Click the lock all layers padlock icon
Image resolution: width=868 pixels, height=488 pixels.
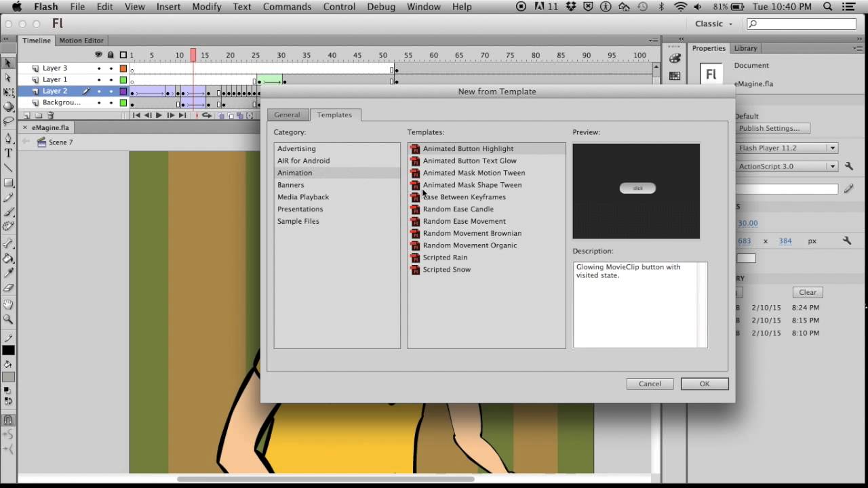[x=111, y=55]
